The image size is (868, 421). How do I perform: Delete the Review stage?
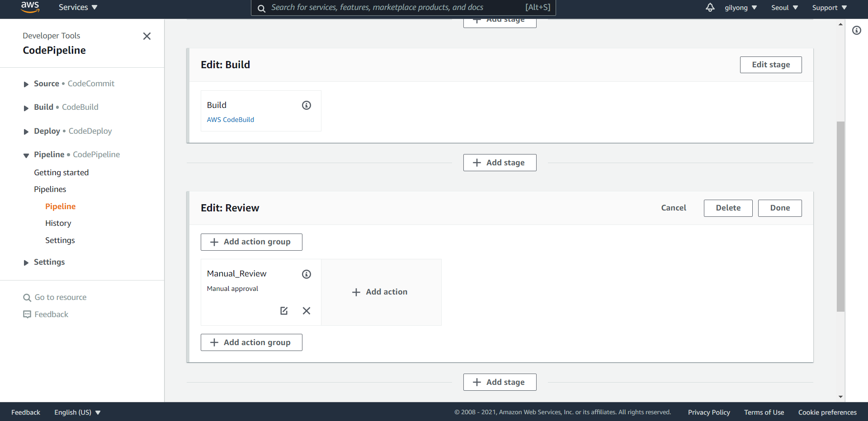(x=728, y=208)
